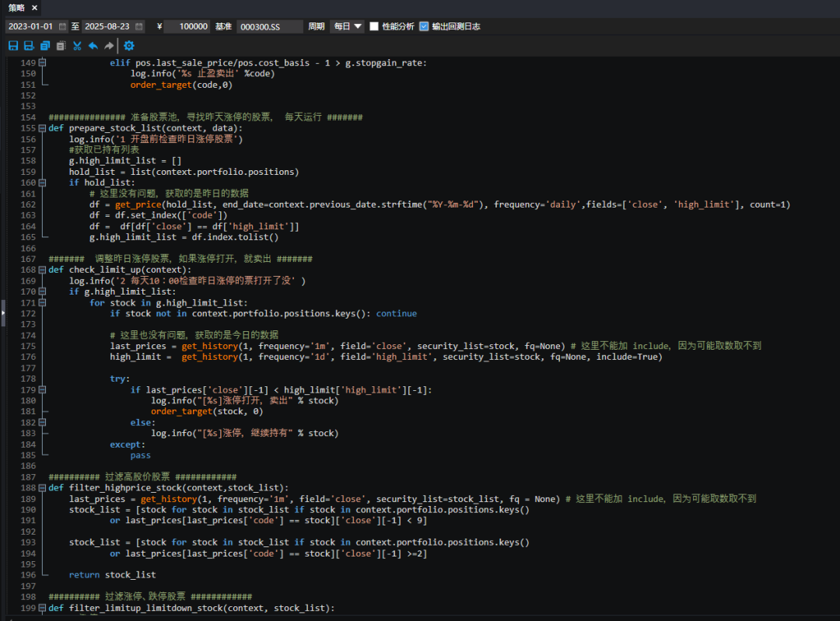Click the 'try:' keyword on line 178
840x621 pixels.
pyautogui.click(x=120, y=379)
